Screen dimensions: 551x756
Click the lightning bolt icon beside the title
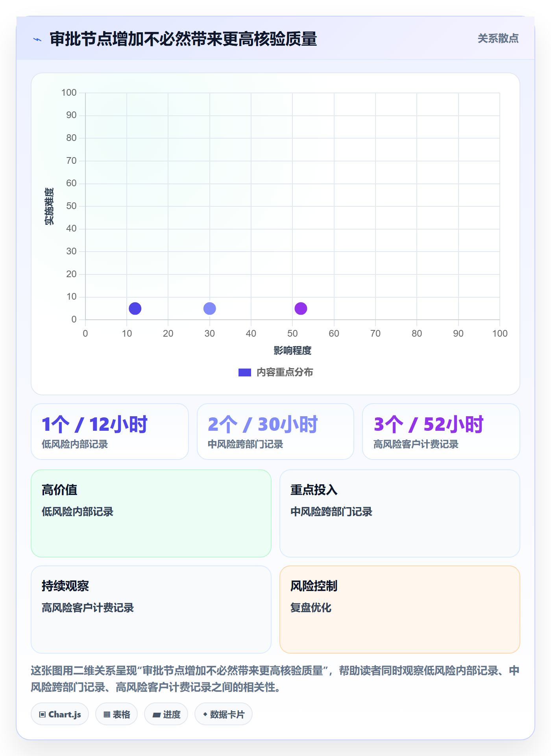click(37, 39)
